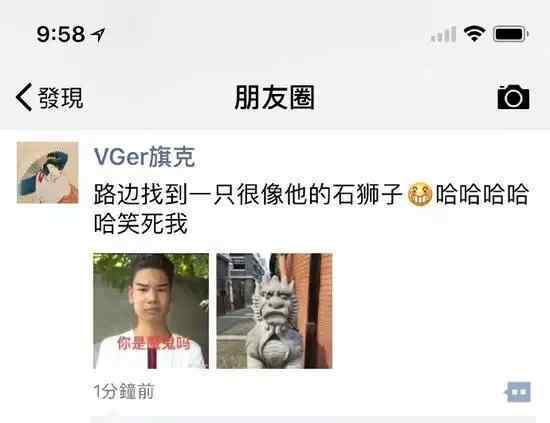
Task: Tap the red caption text on first photo
Action: click(x=154, y=343)
